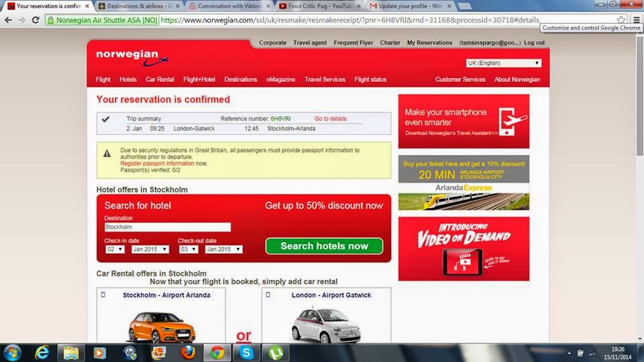Tick the Stockholm Airport Arlanda car checkbox
644x362 pixels.
(x=103, y=295)
